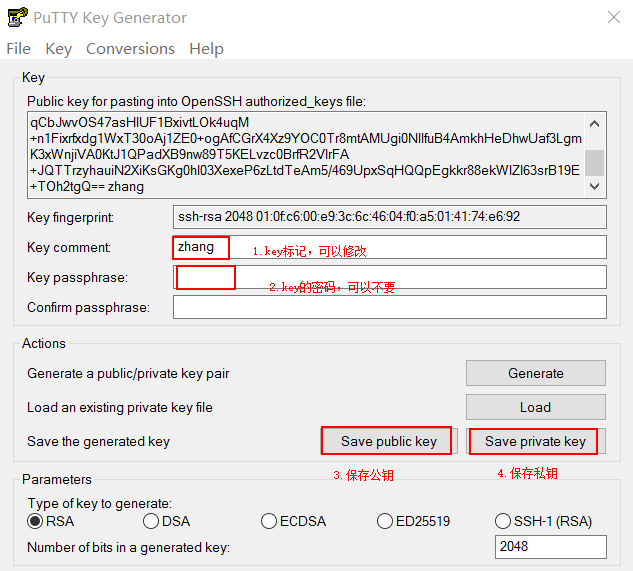Click 'Public key for pasting into OpenSSH' label
The width and height of the screenshot is (633, 571).
tap(197, 101)
